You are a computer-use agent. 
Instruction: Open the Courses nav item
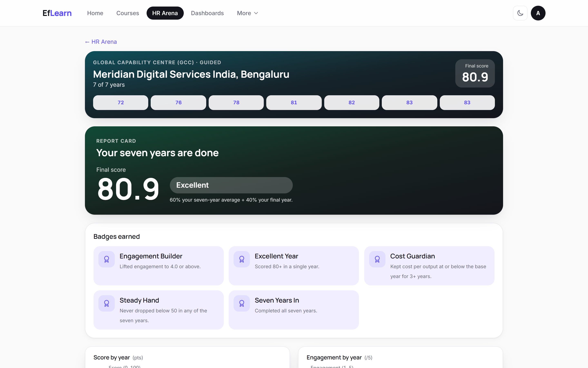128,13
